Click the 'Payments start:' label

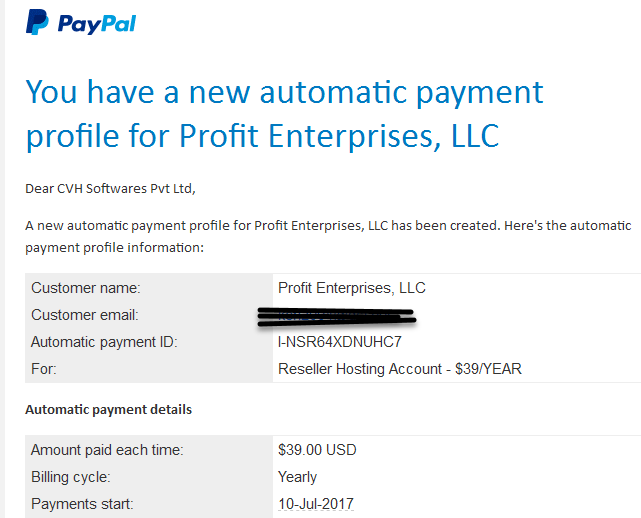click(82, 504)
